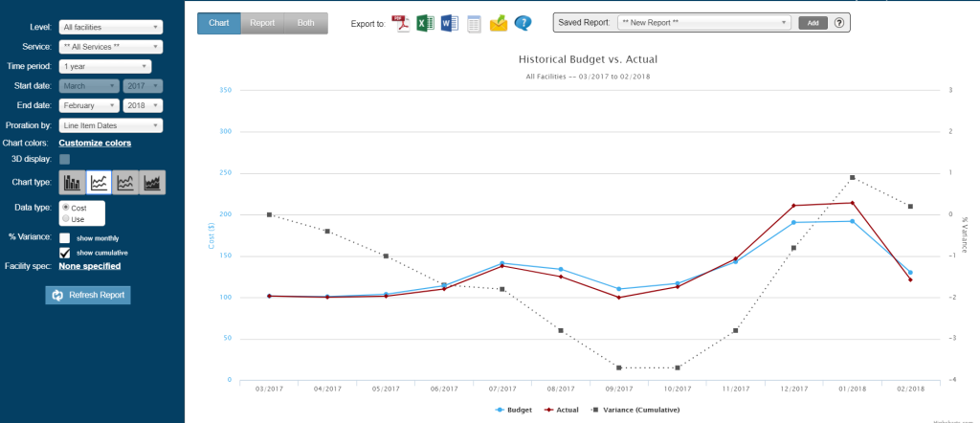Click the email report envelope icon
This screenshot has height=423, width=980.
[498, 24]
